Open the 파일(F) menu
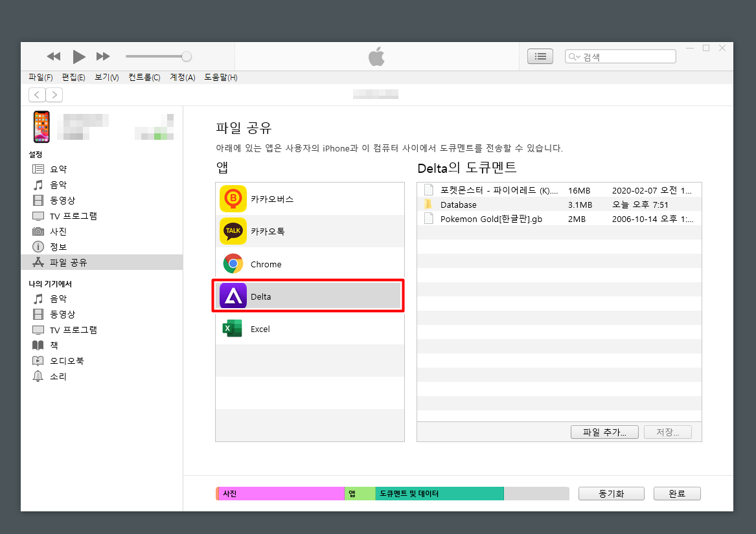Screen dimensions: 756x534 (x=41, y=77)
